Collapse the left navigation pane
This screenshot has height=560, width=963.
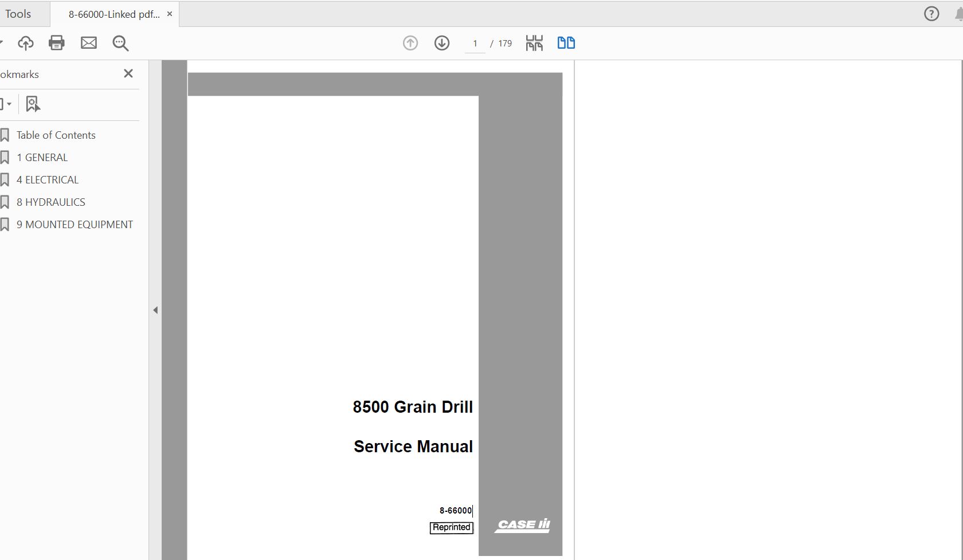coord(155,310)
